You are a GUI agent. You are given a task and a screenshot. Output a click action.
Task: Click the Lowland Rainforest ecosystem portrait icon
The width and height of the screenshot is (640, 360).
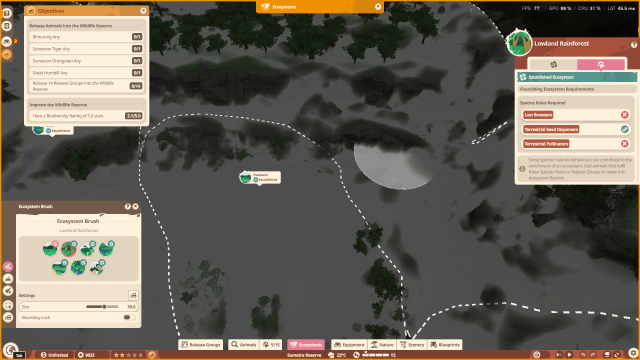519,43
